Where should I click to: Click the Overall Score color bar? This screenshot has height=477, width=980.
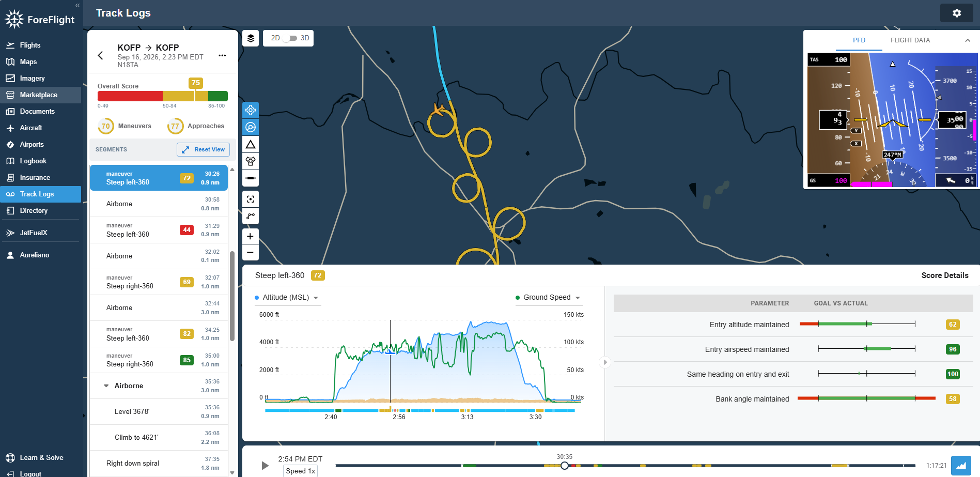coord(163,96)
